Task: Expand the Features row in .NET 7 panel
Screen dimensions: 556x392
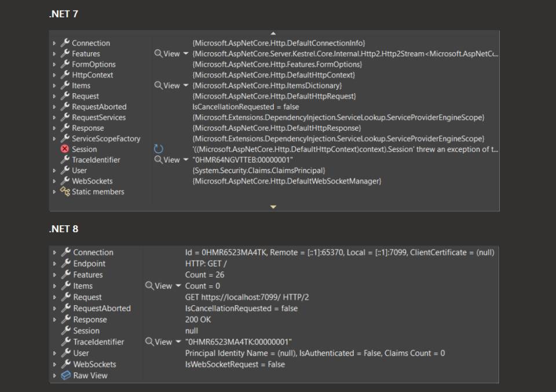Action: point(54,54)
